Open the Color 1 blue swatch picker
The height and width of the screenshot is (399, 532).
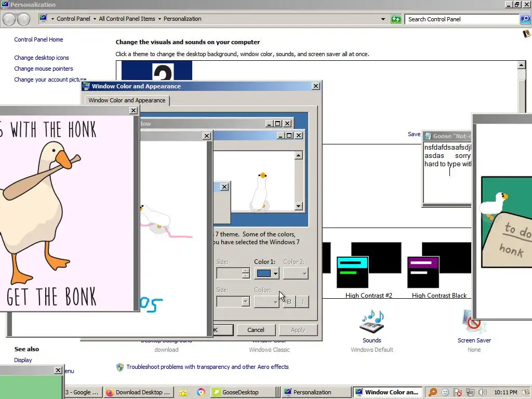(267, 273)
